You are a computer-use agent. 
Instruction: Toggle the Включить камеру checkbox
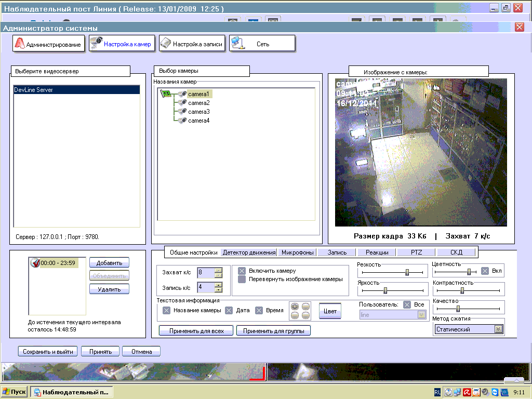click(242, 271)
